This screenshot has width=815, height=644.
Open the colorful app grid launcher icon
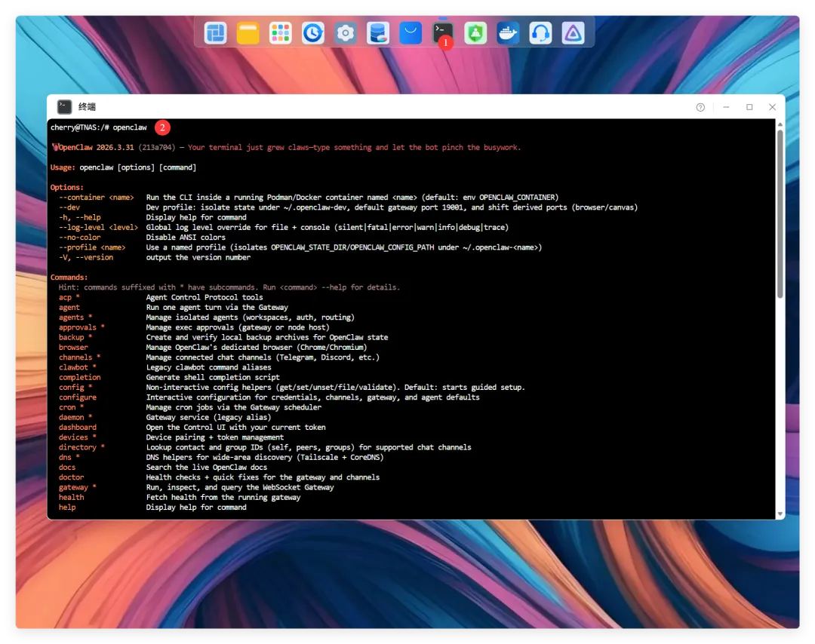(x=280, y=33)
